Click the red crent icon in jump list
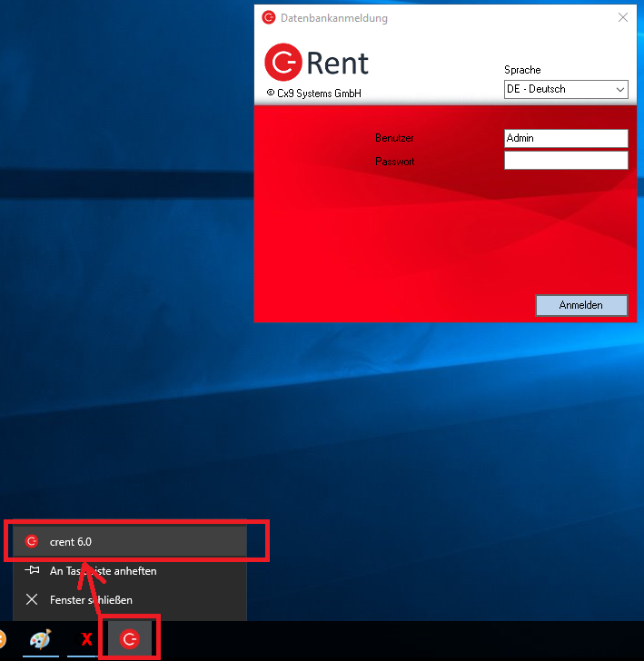 (x=32, y=541)
